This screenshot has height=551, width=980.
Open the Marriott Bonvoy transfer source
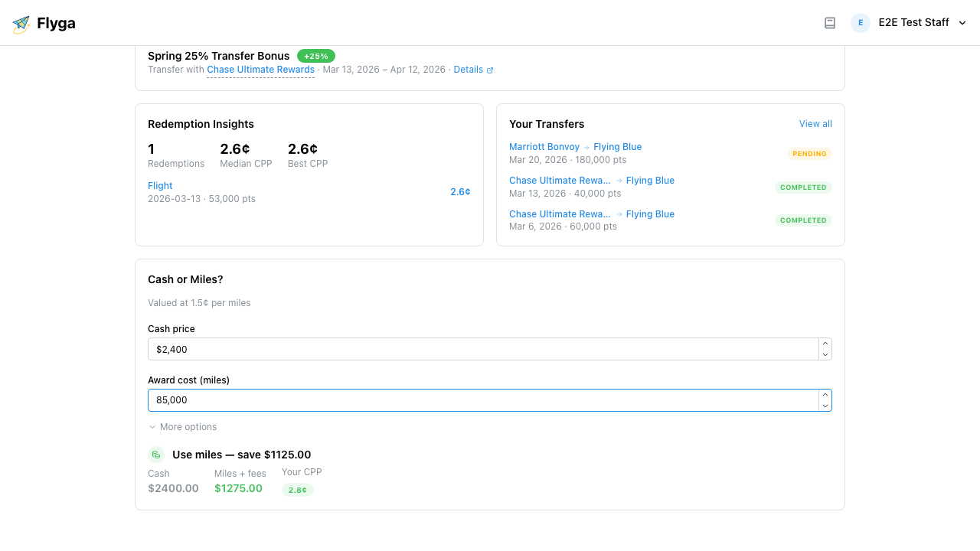(544, 147)
